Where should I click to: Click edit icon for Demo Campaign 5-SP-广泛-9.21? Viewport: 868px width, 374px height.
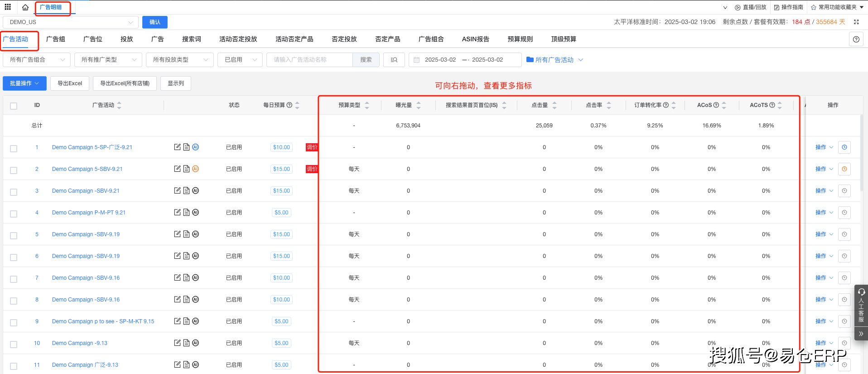coord(178,147)
